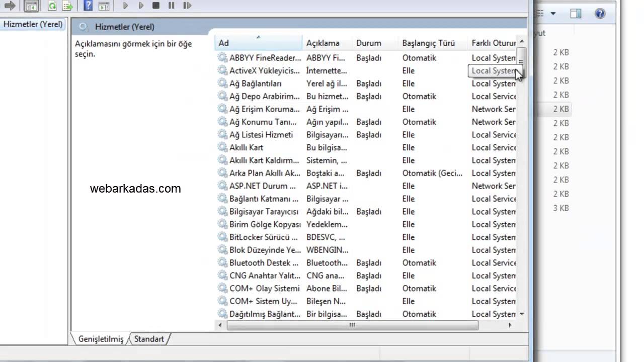Click the gear icon of COM+ Olay Sistemi
The width and height of the screenshot is (644, 362).
(222, 289)
